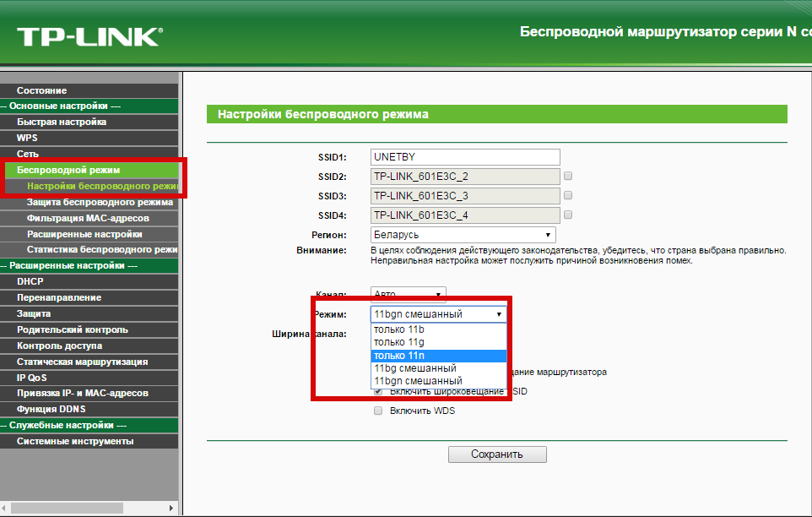
Task: Open Статистика беспроводного режима submenu
Action: point(89,250)
